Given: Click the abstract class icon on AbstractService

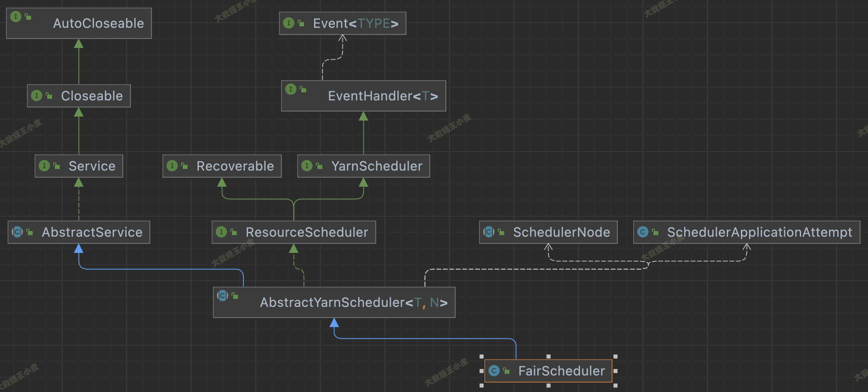Looking at the screenshot, I should click(x=17, y=232).
